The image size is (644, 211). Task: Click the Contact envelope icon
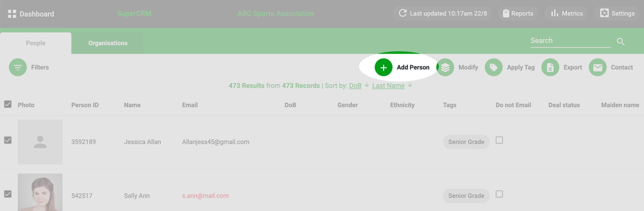(598, 68)
